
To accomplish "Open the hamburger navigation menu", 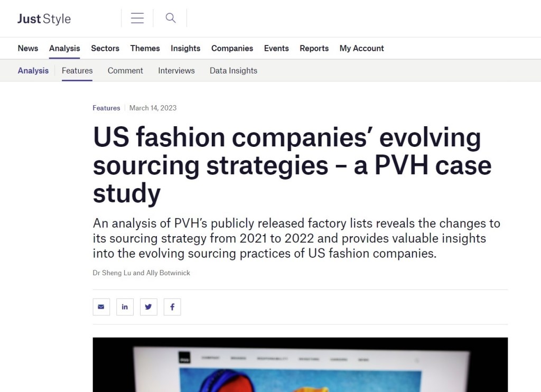I will click(137, 17).
